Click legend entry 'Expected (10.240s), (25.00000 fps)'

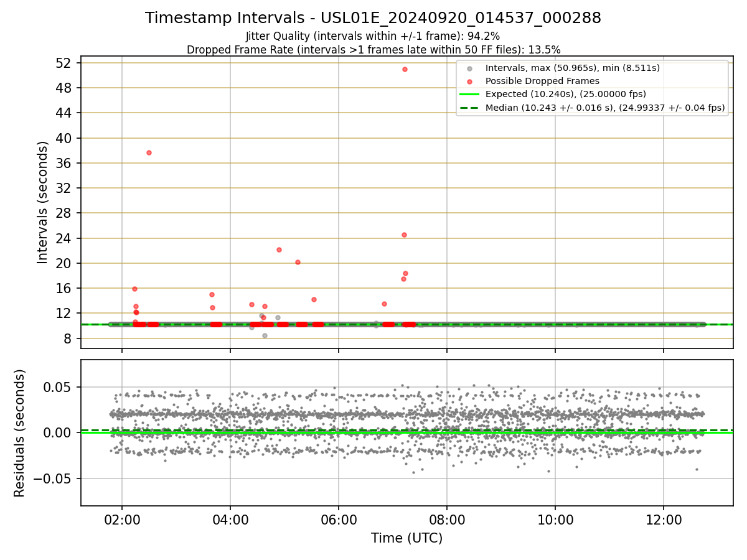pyautogui.click(x=566, y=95)
